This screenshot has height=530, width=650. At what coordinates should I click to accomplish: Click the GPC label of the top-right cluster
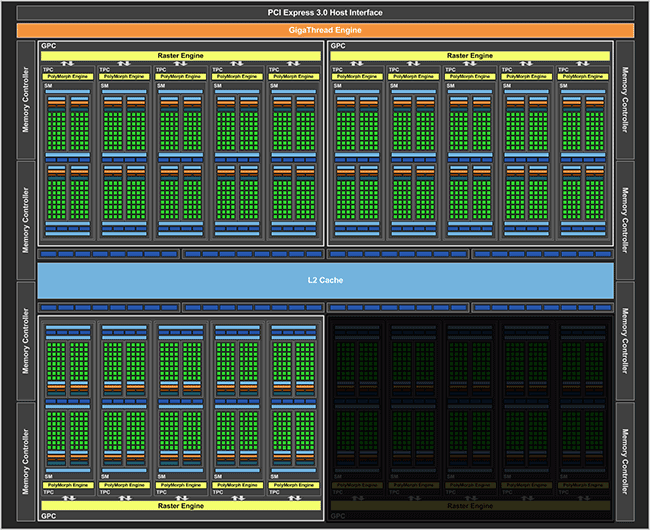point(338,46)
